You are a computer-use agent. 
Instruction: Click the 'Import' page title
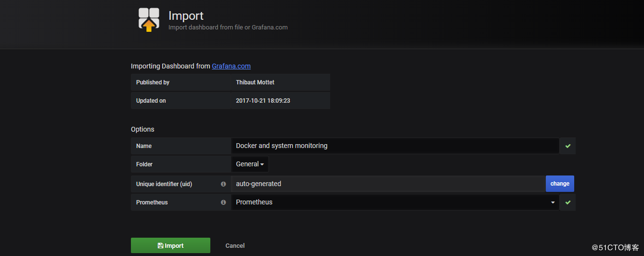coord(186,16)
